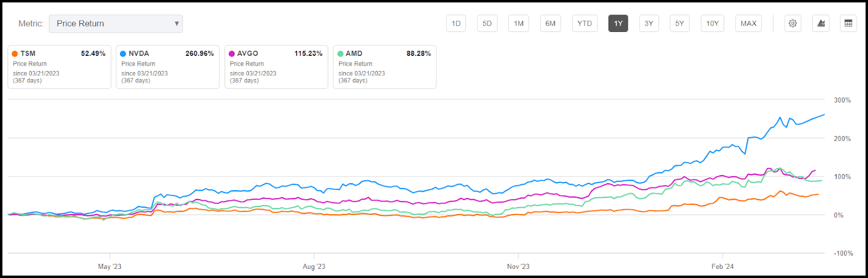The width and height of the screenshot is (868, 278).
Task: Switch to area chart view icon
Action: [821, 23]
